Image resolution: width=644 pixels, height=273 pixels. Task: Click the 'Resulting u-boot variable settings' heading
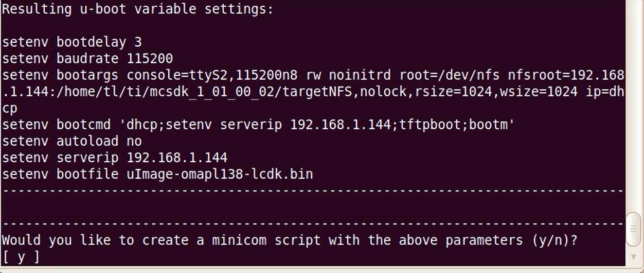coord(138,9)
